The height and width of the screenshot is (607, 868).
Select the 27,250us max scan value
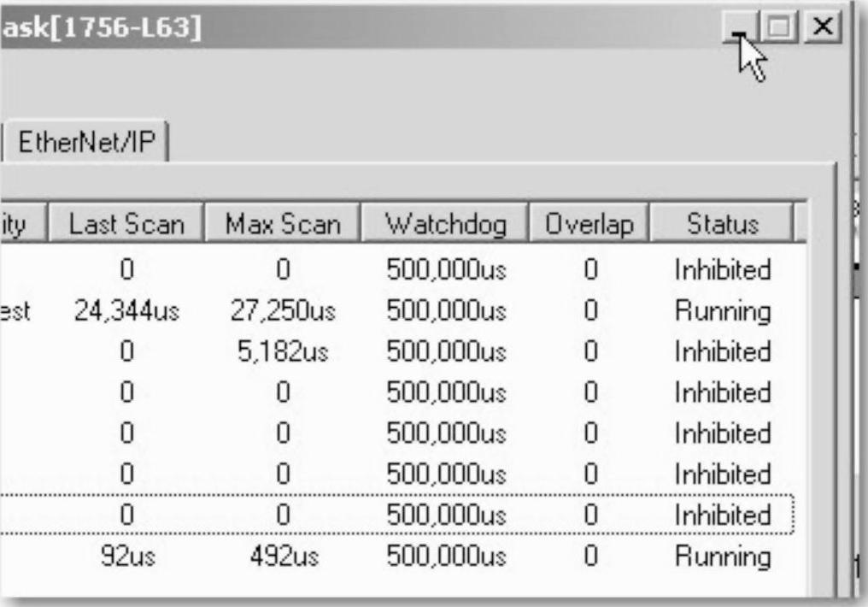point(283,311)
